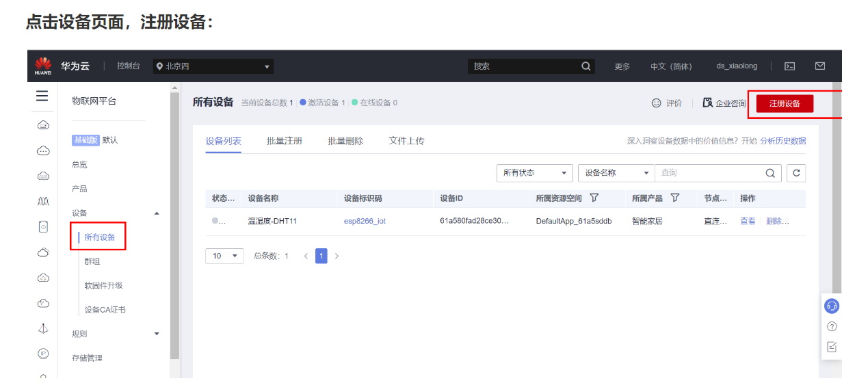Select 设备CA证书 in the side menu
Screen dimensions: 868x383
coord(105,310)
